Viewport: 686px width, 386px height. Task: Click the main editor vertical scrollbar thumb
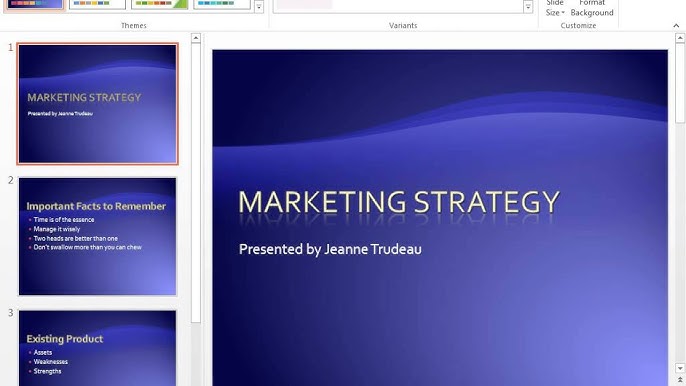point(680,83)
